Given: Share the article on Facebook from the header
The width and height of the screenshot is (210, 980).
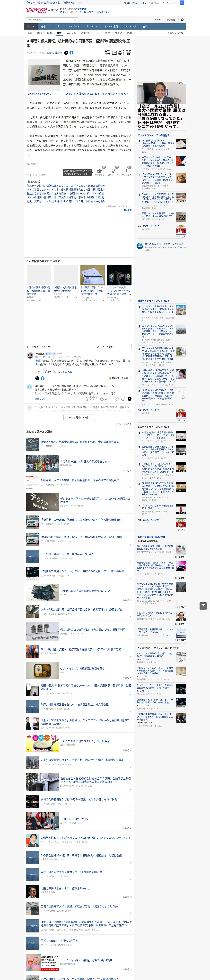Looking at the screenshot, I should pos(71,53).
